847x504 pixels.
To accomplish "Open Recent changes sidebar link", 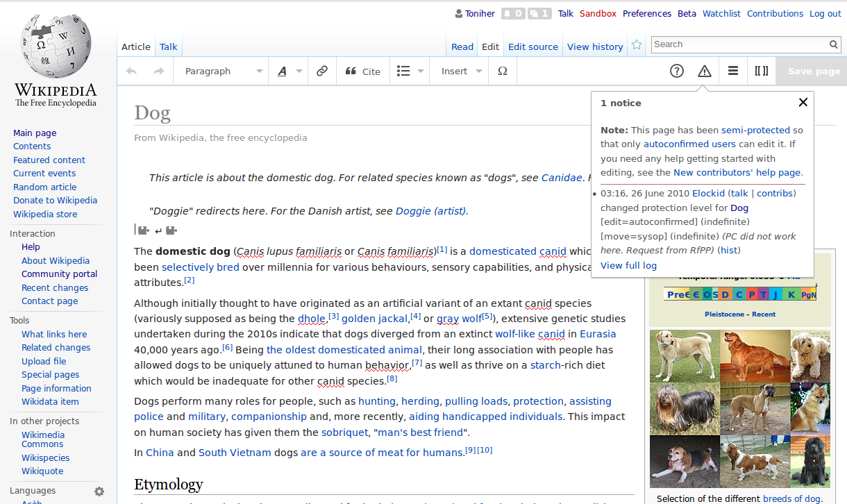I will 55,287.
